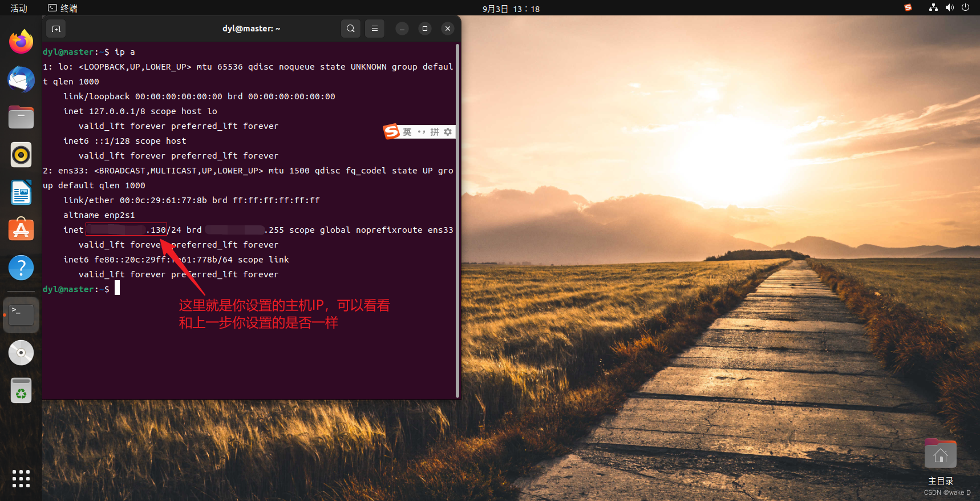Maximize the terminal window
980x501 pixels.
(425, 29)
